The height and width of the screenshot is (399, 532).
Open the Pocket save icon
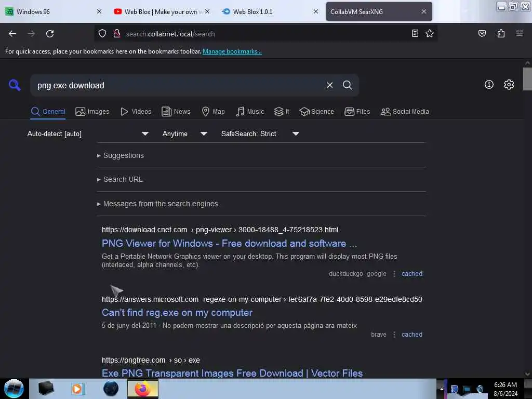tap(482, 33)
